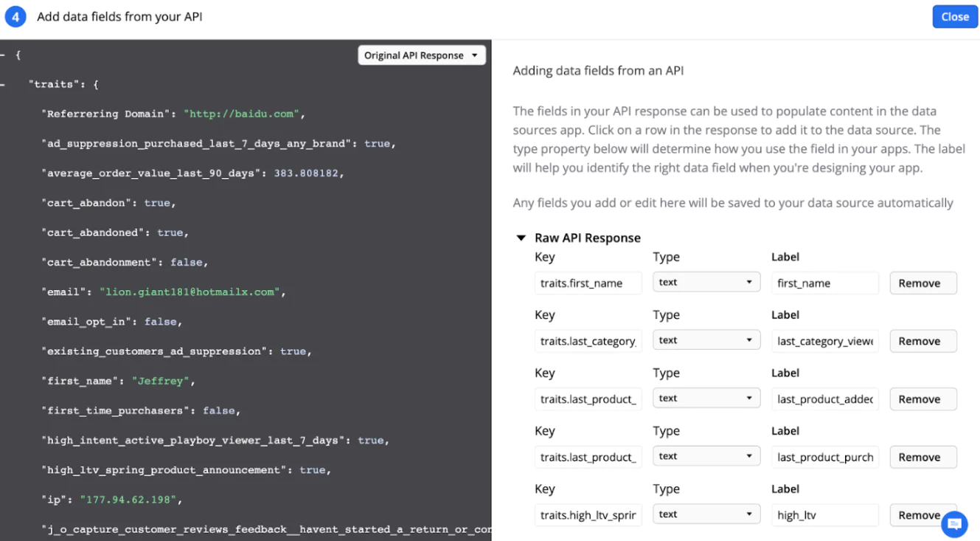Remove the last_category_viewed data field
Image resolution: width=980 pixels, height=541 pixels.
[922, 340]
